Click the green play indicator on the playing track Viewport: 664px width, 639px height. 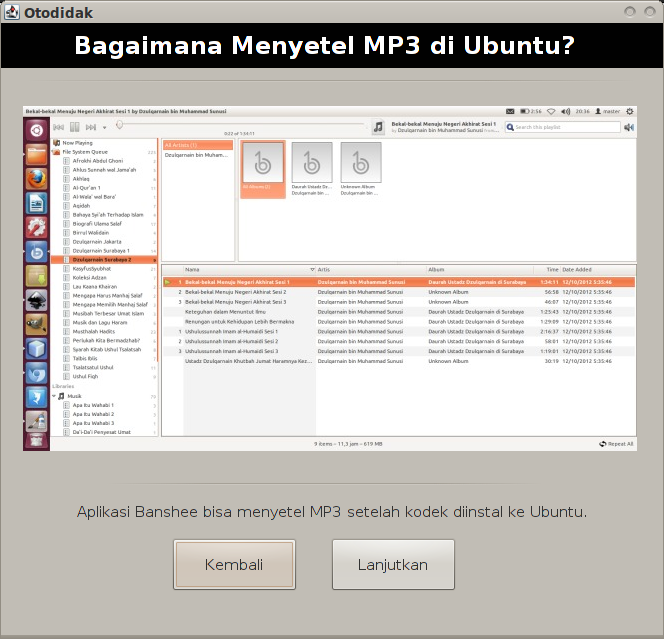click(x=168, y=282)
